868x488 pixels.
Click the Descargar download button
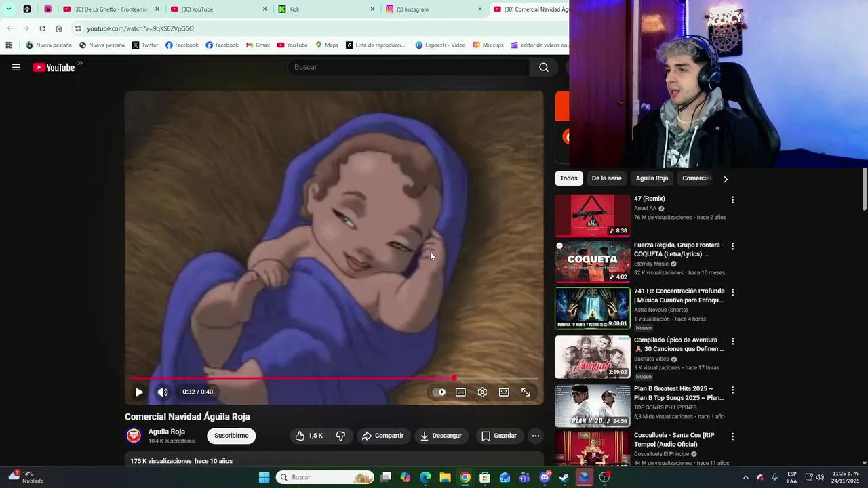pos(441,436)
